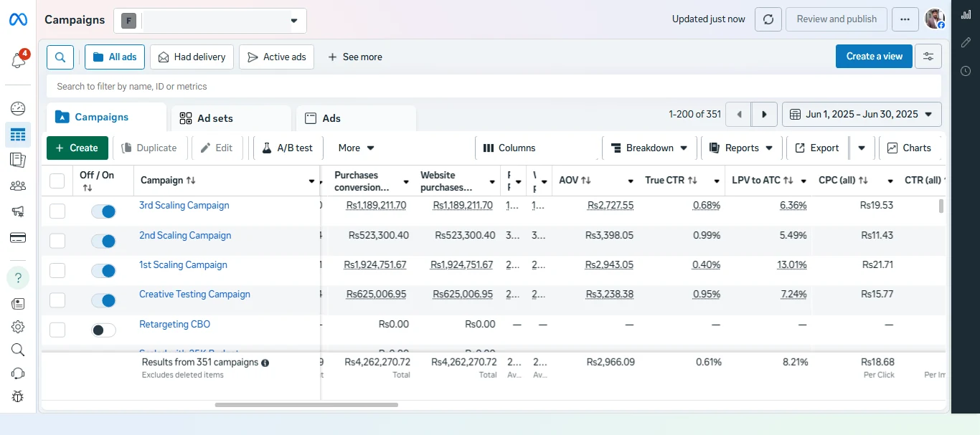Select the Active ads view
This screenshot has height=435, width=980.
(x=277, y=57)
